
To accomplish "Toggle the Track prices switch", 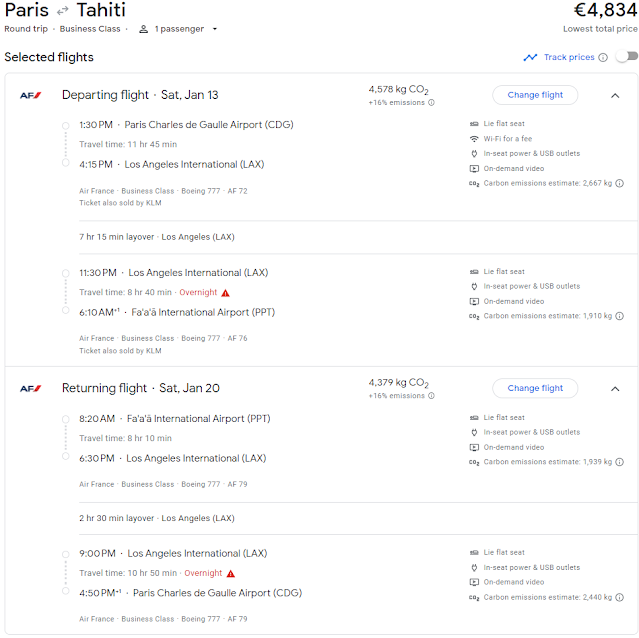I will coord(627,56).
